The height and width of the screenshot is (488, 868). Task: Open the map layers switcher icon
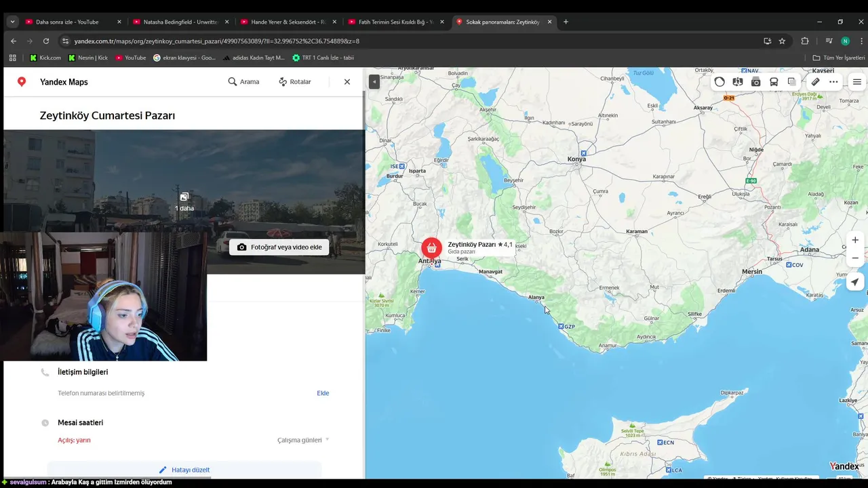click(791, 82)
